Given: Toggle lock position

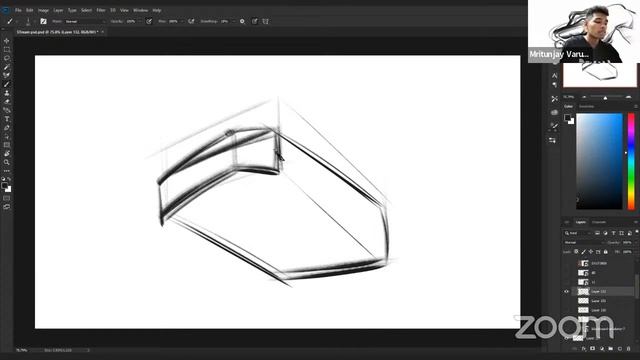Looking at the screenshot, I should [x=591, y=252].
